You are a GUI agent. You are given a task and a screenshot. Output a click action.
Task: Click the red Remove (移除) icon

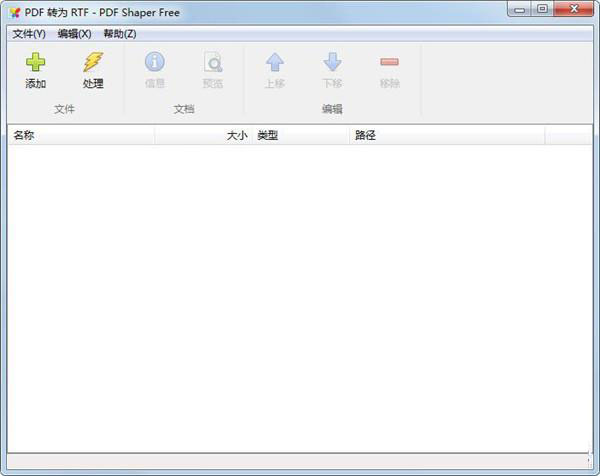tap(390, 62)
